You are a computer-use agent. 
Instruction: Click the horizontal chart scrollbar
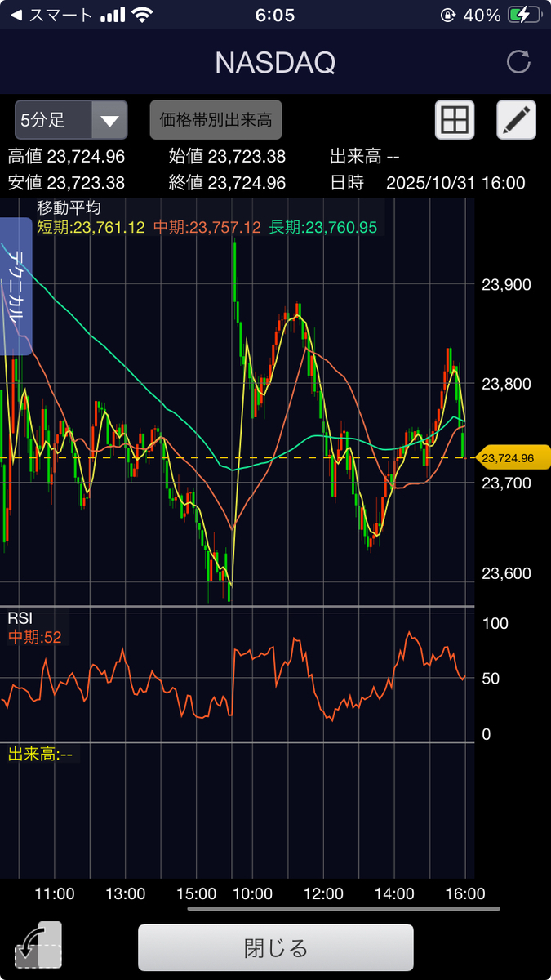(x=342, y=908)
